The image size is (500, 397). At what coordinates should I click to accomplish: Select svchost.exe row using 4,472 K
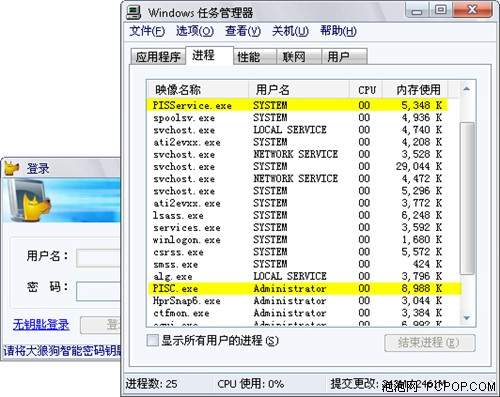pos(298,179)
